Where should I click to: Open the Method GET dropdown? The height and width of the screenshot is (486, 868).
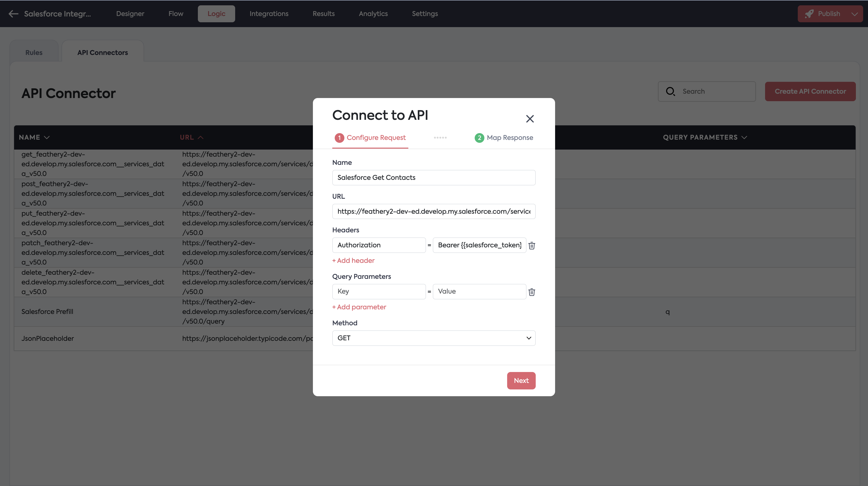(434, 338)
